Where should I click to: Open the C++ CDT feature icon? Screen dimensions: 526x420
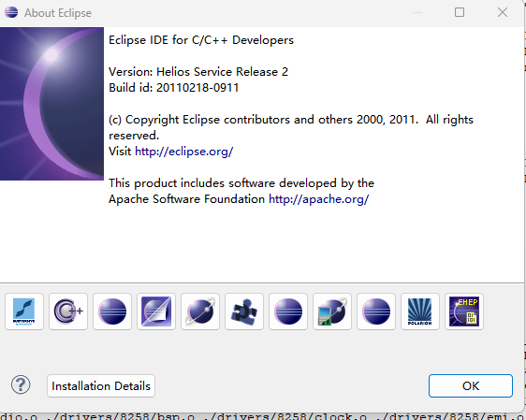coord(68,311)
